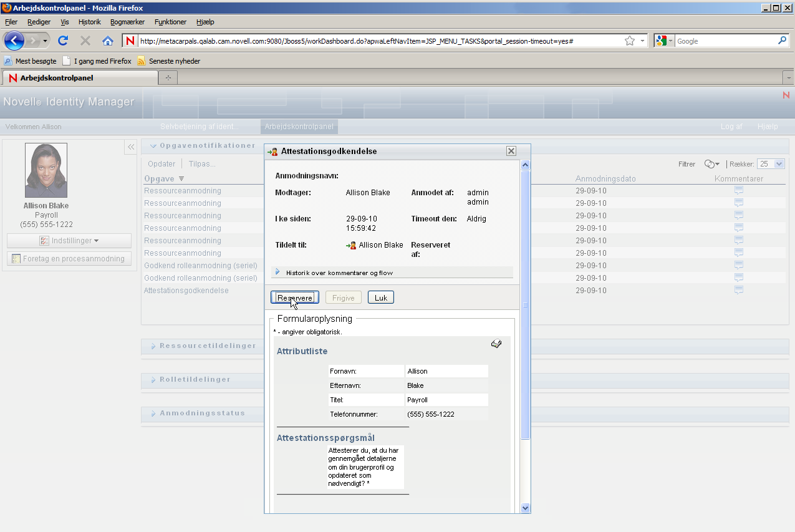Open Mest besøgte bookmarks folder
Viewport: 795px width, 532px height.
point(30,61)
